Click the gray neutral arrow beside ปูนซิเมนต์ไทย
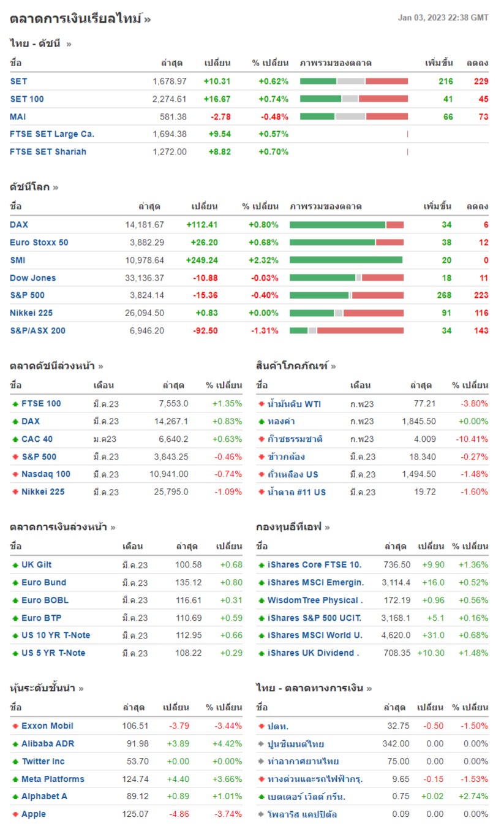This screenshot has width=504, height=834. pos(261,744)
